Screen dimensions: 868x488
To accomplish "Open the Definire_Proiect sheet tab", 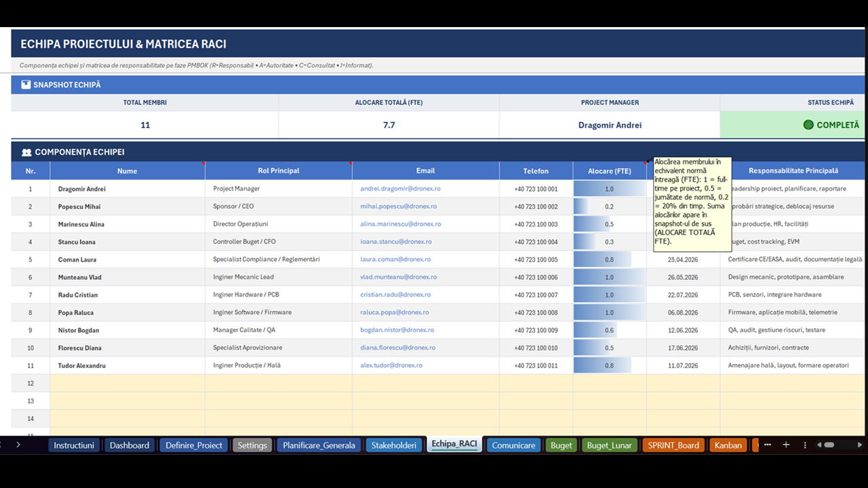I will tap(194, 445).
